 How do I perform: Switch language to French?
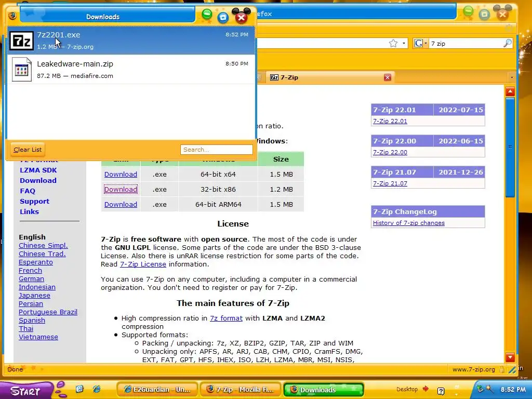click(x=30, y=270)
